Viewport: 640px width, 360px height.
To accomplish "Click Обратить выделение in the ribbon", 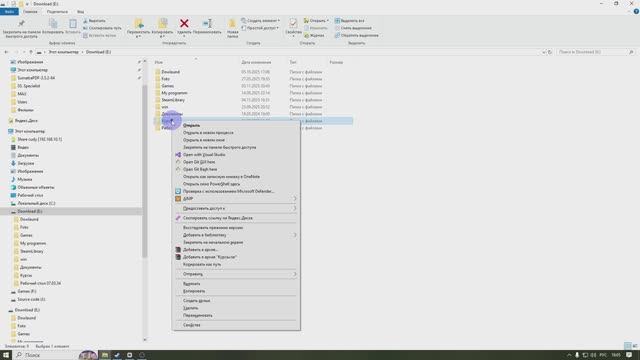I will pyautogui.click(x=356, y=36).
